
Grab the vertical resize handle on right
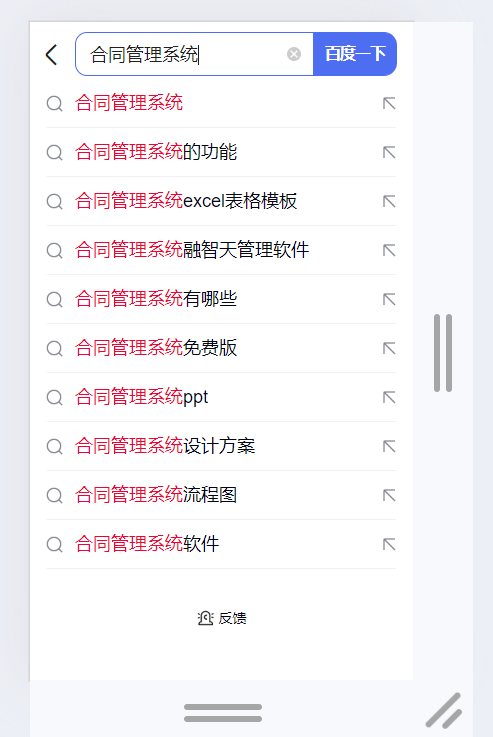tap(443, 353)
